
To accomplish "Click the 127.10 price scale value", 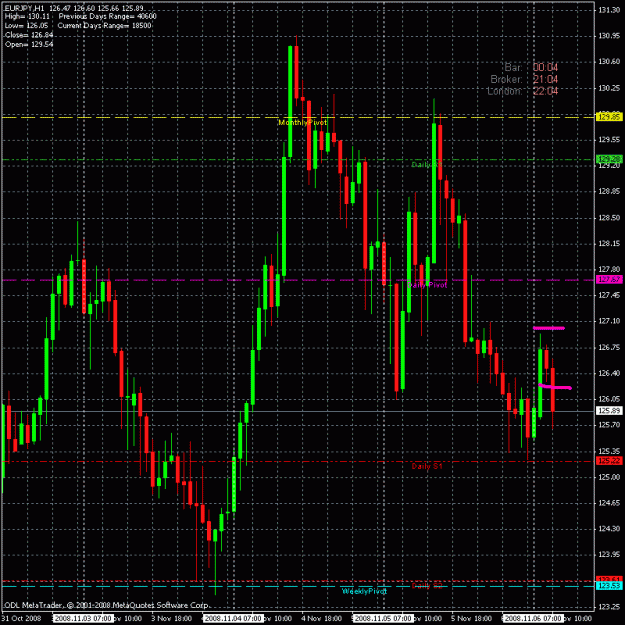I will click(609, 321).
